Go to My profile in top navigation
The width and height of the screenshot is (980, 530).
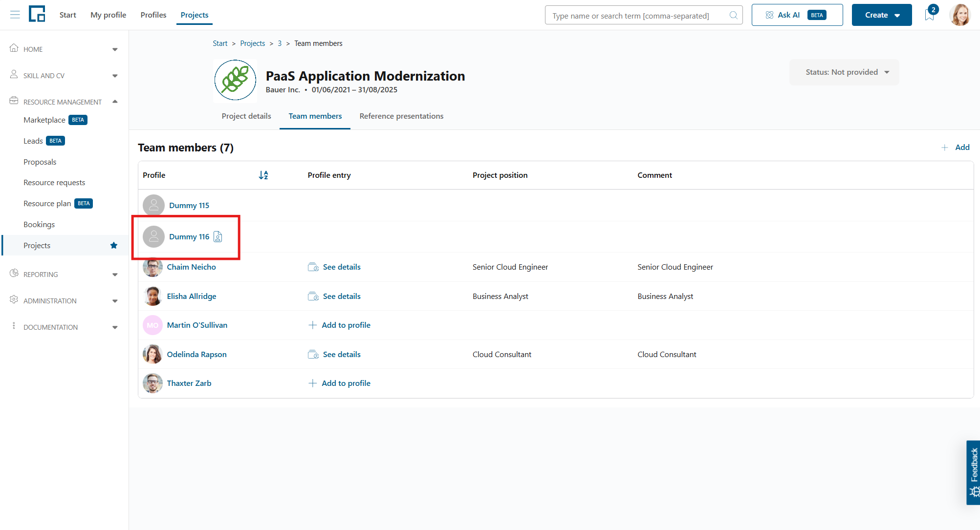pos(109,15)
